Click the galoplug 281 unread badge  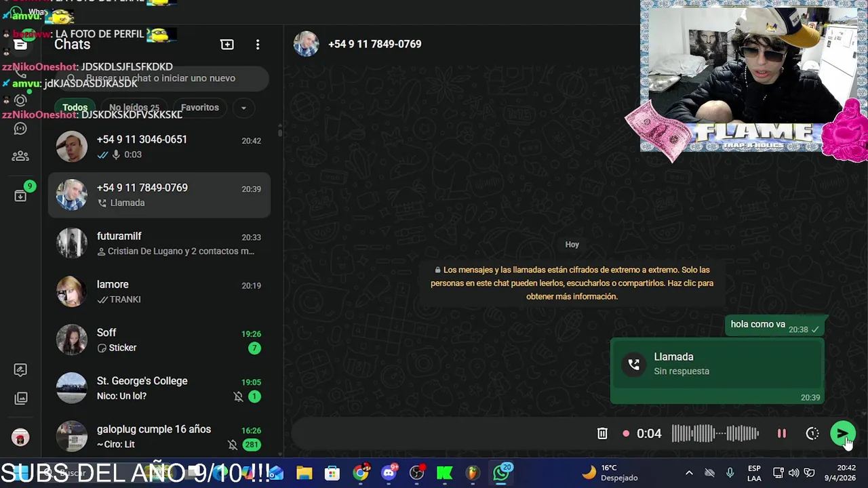(x=252, y=445)
